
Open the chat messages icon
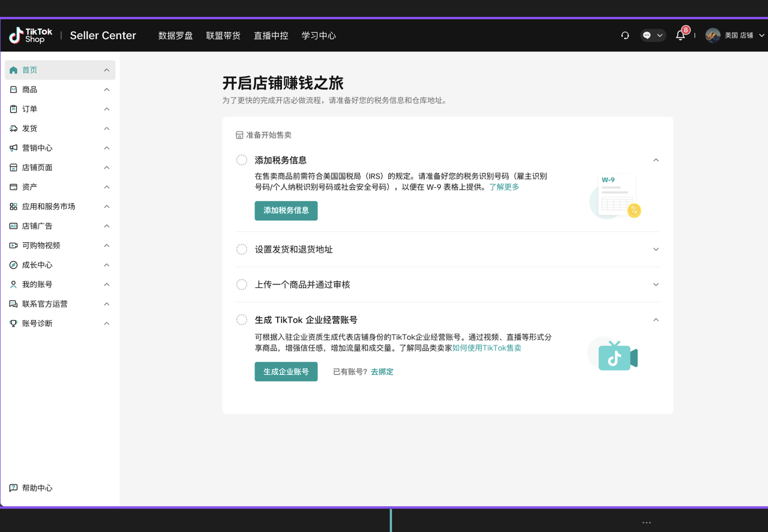click(647, 35)
